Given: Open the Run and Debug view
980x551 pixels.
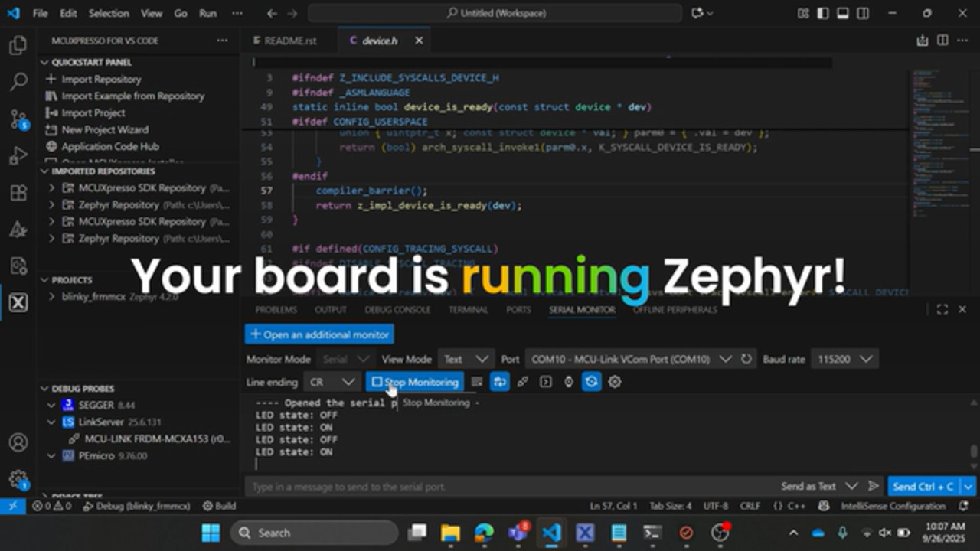Looking at the screenshot, I should [18, 155].
